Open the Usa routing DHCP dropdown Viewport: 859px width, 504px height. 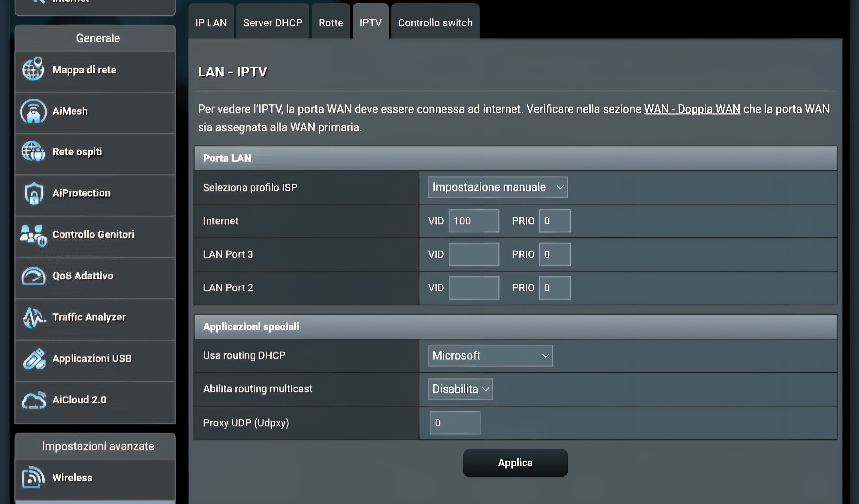(490, 355)
